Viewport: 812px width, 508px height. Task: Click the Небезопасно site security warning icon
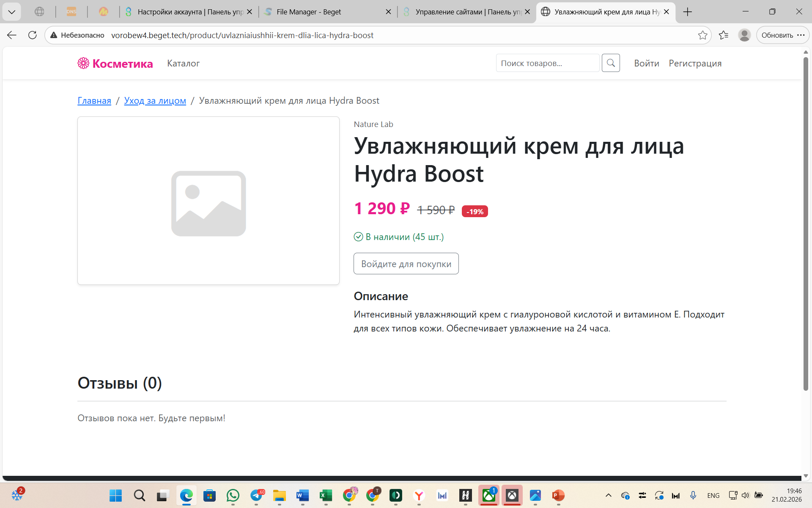54,35
